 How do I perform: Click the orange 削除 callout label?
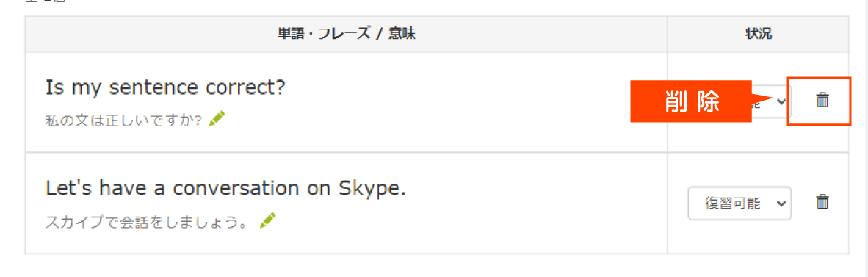691,101
